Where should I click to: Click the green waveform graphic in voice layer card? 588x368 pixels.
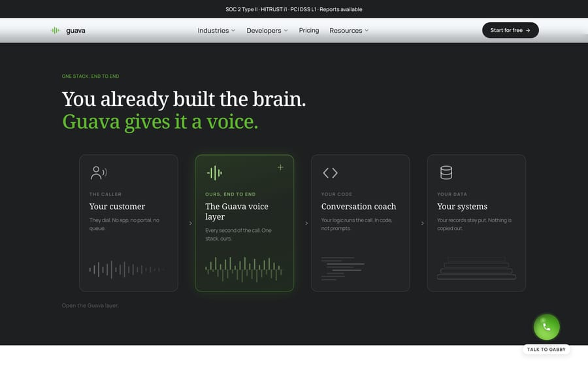[x=244, y=269]
